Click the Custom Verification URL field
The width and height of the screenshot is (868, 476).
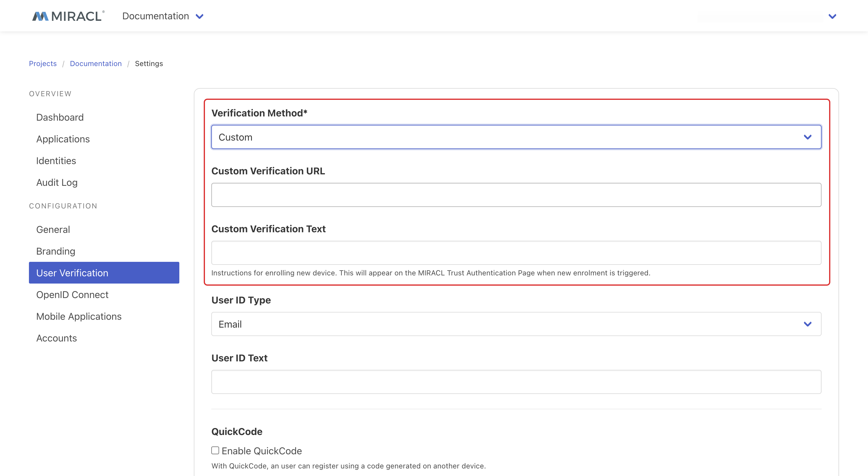pos(516,195)
